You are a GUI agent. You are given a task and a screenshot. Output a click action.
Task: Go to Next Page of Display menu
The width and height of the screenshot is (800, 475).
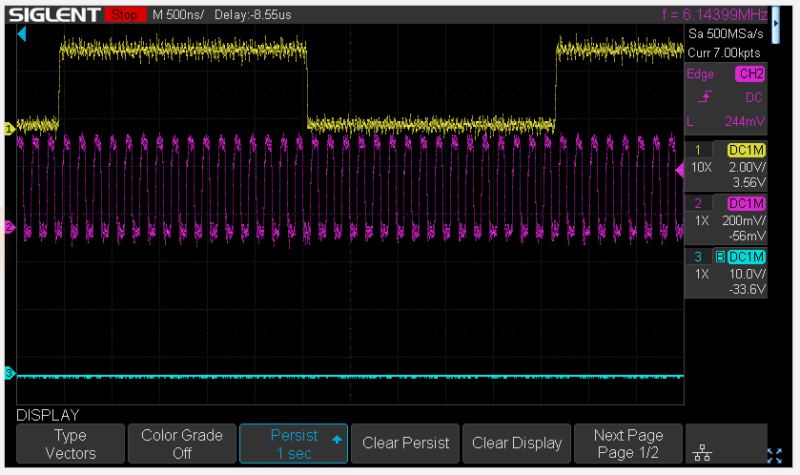coord(628,443)
